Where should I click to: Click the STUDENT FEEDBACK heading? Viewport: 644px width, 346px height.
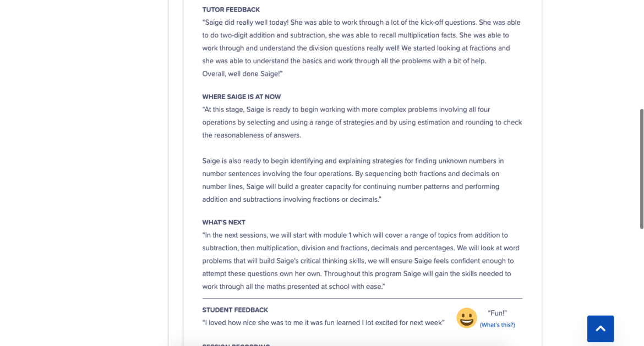point(235,310)
